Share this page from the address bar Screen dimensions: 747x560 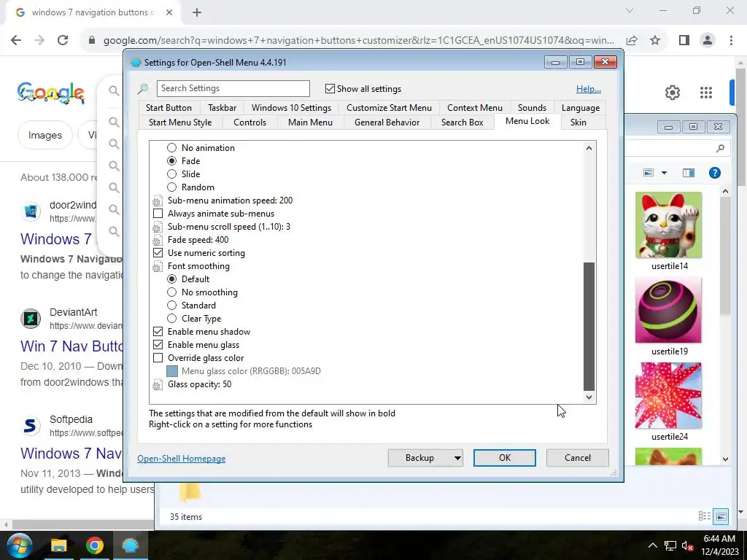point(632,40)
